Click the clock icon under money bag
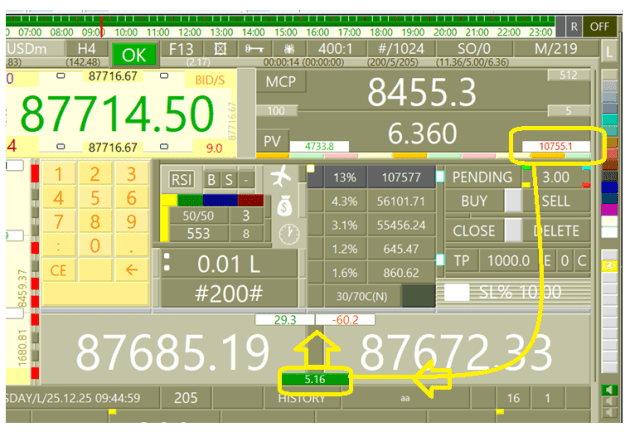Viewport: 625px width, 432px height. (289, 234)
